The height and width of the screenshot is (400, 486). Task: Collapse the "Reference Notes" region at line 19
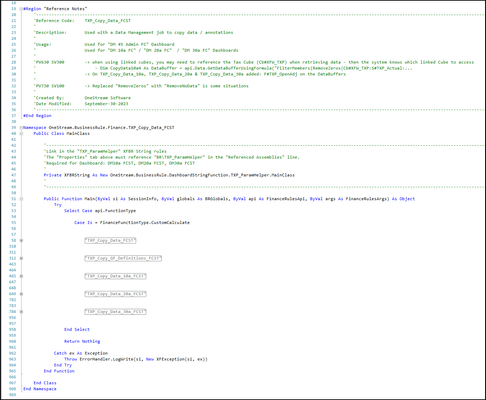(21, 9)
